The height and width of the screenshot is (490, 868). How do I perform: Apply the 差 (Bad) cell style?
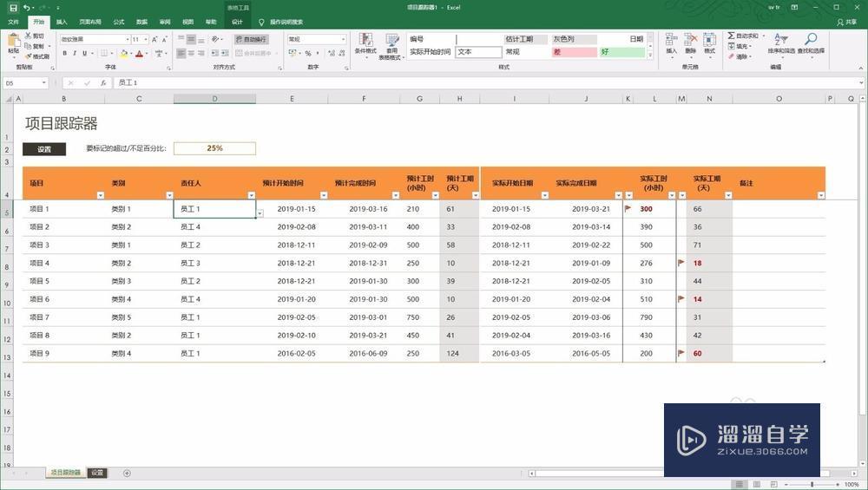[574, 52]
